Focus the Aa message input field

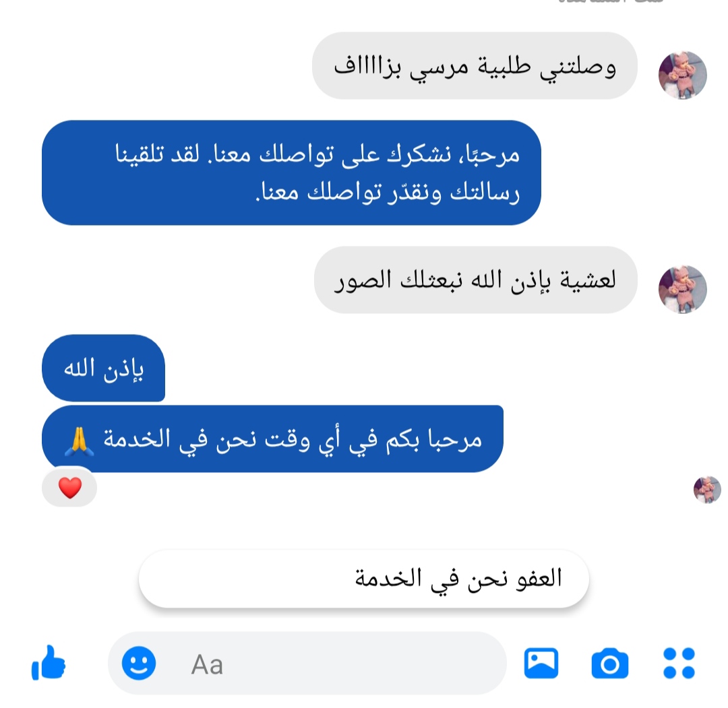click(307, 664)
